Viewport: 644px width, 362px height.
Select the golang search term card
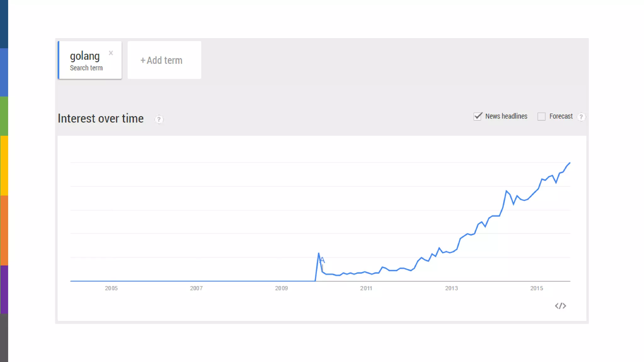pos(86,60)
